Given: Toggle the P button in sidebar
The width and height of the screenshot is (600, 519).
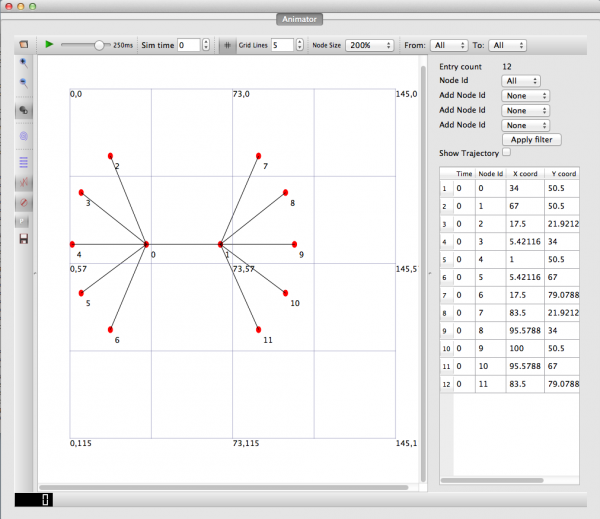Looking at the screenshot, I should click(x=24, y=220).
